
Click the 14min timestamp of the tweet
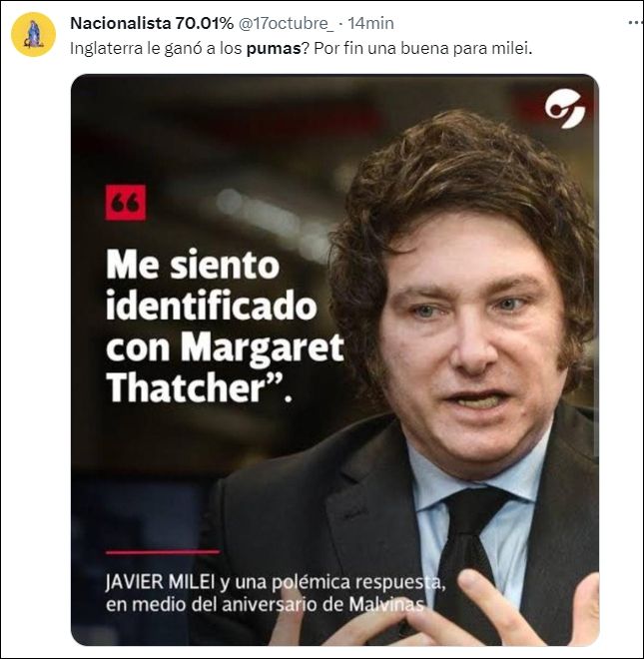370,23
